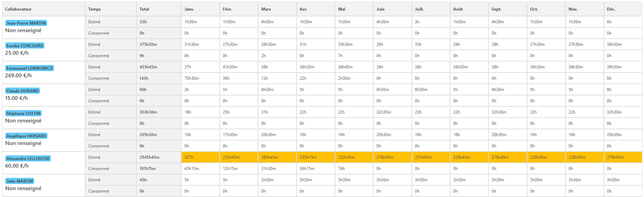Click the Collaborateur column header
644x197 pixels.
coord(43,9)
